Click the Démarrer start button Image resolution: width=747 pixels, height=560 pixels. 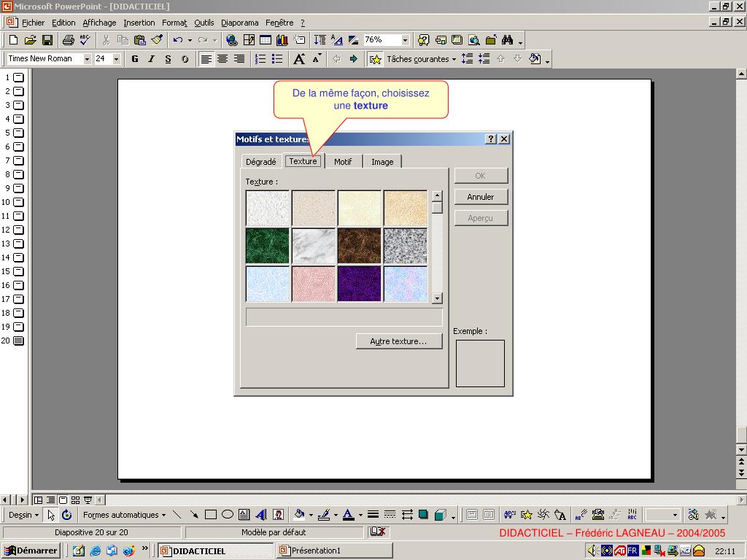point(31,551)
